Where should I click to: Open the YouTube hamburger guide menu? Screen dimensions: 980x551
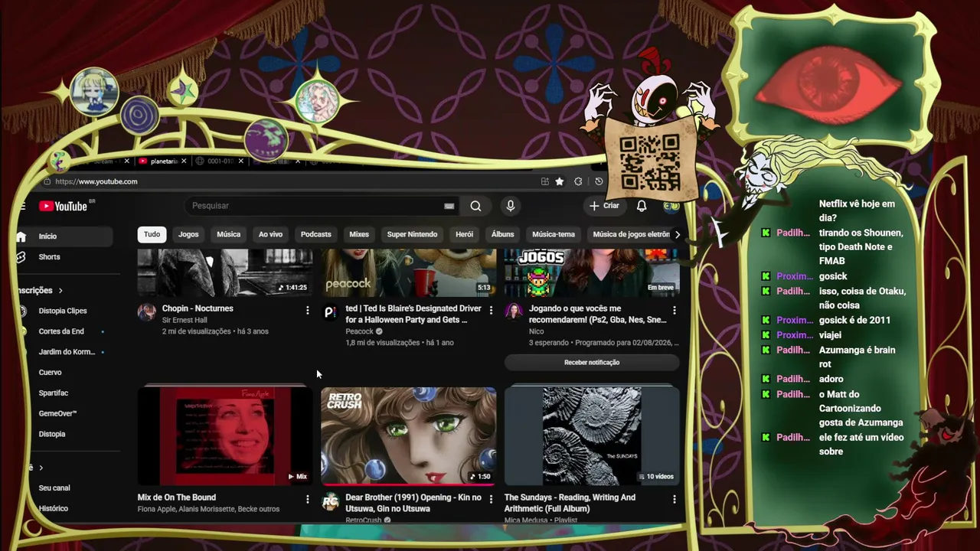23,206
